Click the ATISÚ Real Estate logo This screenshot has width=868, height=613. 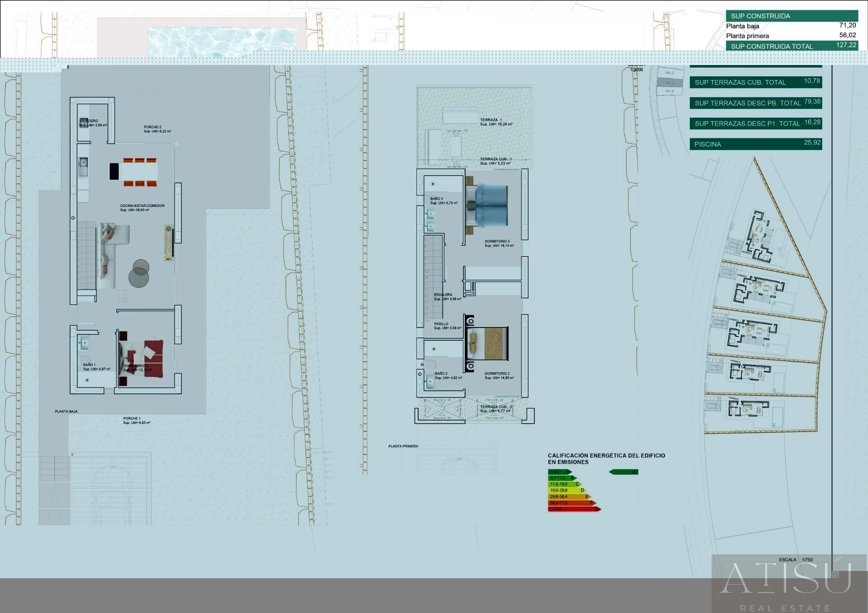tap(786, 583)
